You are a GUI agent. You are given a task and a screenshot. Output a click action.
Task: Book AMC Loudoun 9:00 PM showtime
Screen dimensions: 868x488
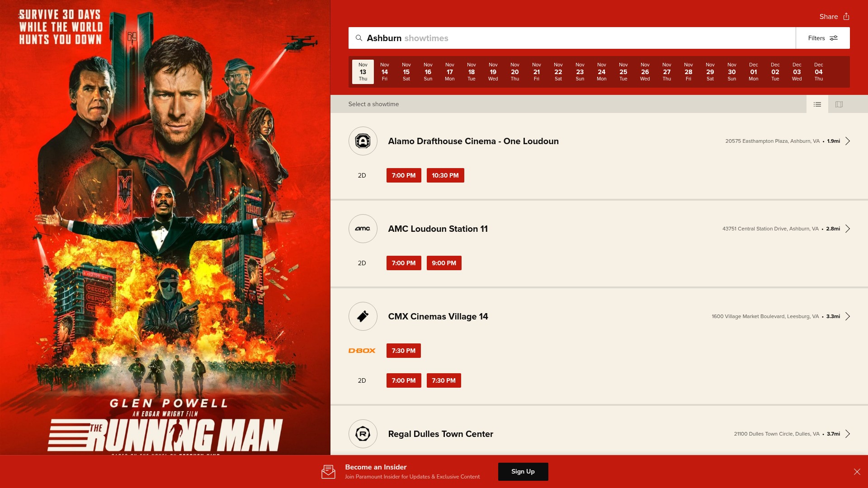coord(444,263)
